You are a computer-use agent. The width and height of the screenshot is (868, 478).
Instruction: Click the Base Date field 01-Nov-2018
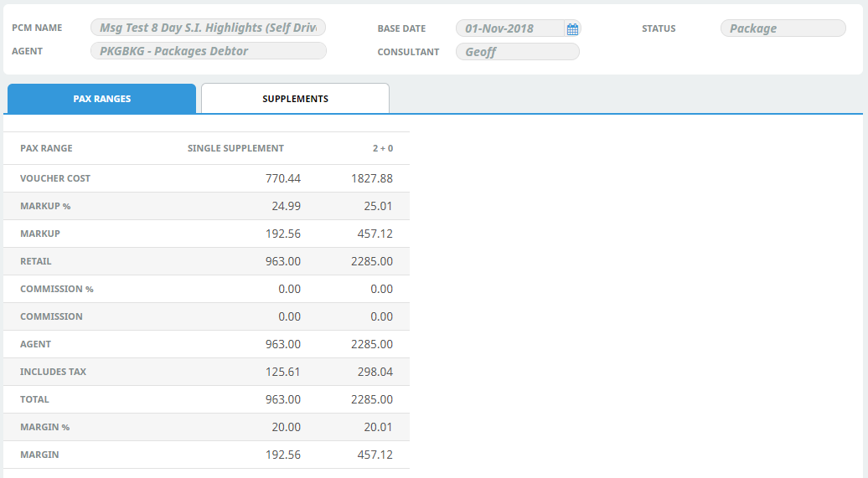(x=510, y=28)
